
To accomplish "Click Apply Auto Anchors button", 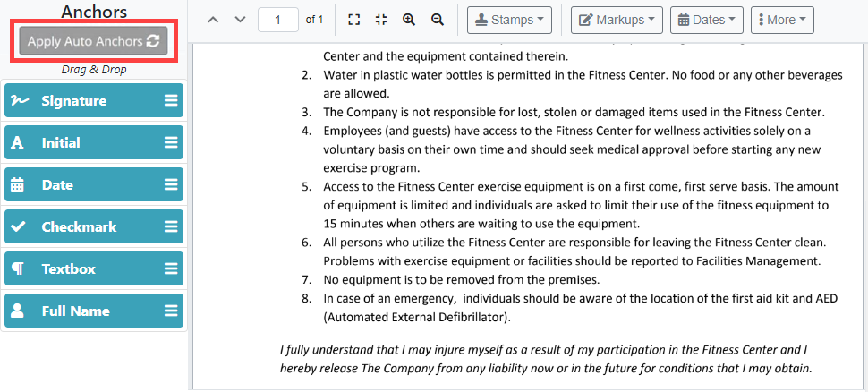I will [x=93, y=41].
